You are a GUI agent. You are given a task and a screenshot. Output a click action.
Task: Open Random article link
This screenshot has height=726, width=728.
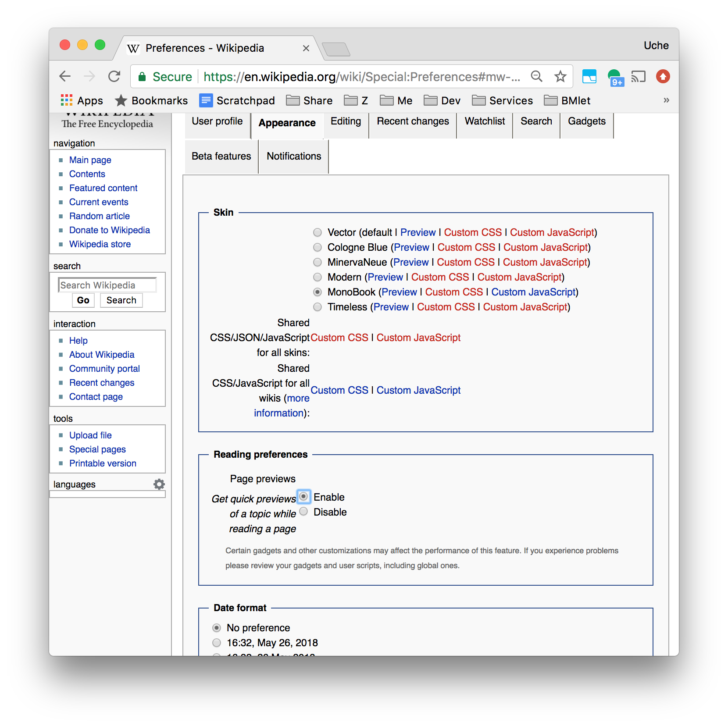click(100, 216)
